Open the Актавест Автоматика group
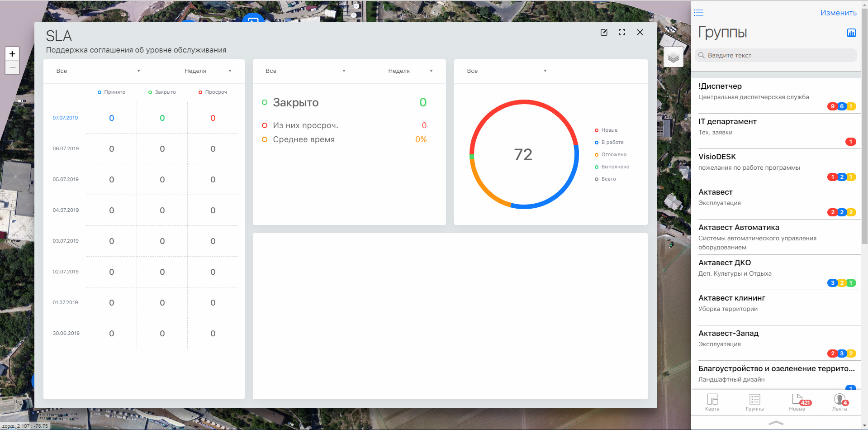Screen dimensions: 868x430 point(776,237)
